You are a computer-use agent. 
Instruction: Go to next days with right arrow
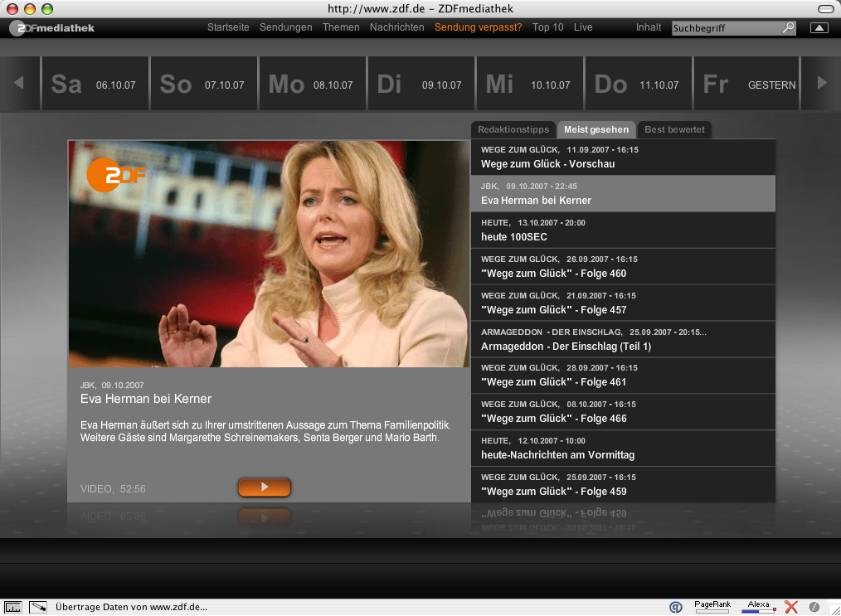822,83
